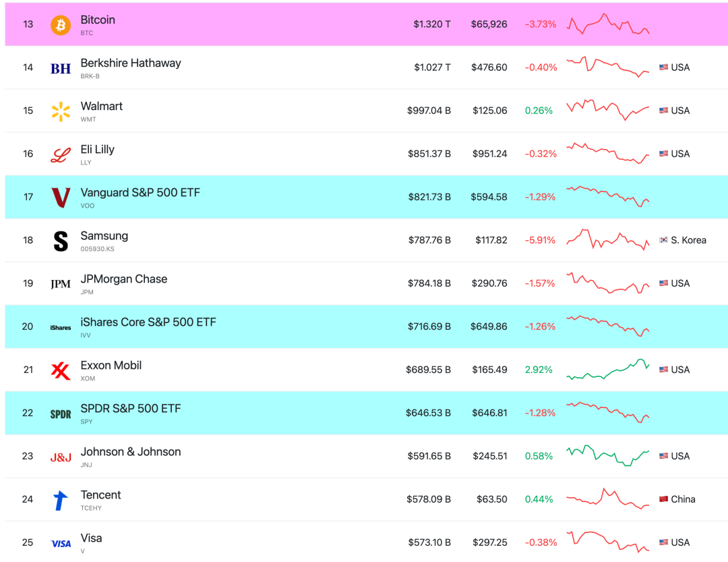Click the Walmart spark logo
The width and height of the screenshot is (728, 562).
(61, 111)
